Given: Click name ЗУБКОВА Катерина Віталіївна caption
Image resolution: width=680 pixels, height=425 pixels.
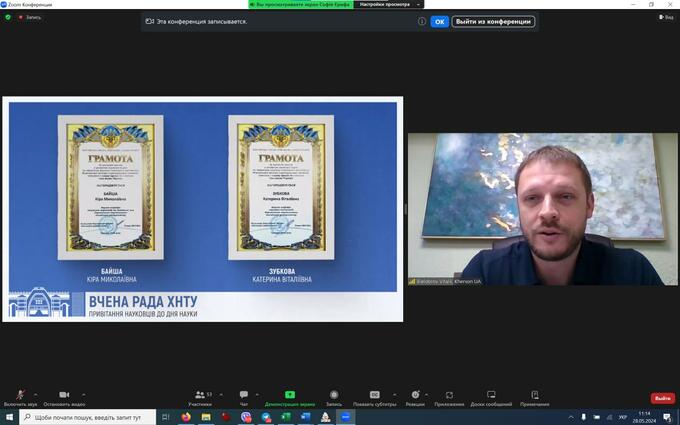Looking at the screenshot, I should tap(282, 275).
